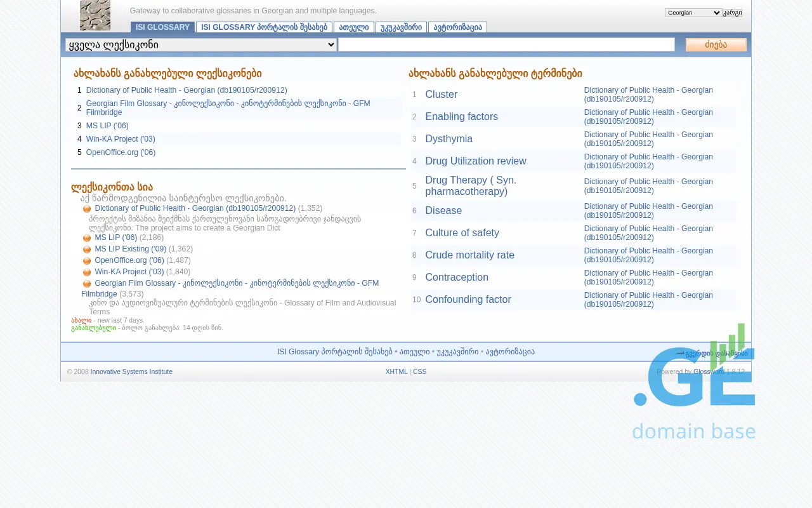The image size is (812, 508).
Task: Open the Cluster term link
Action: click(441, 95)
